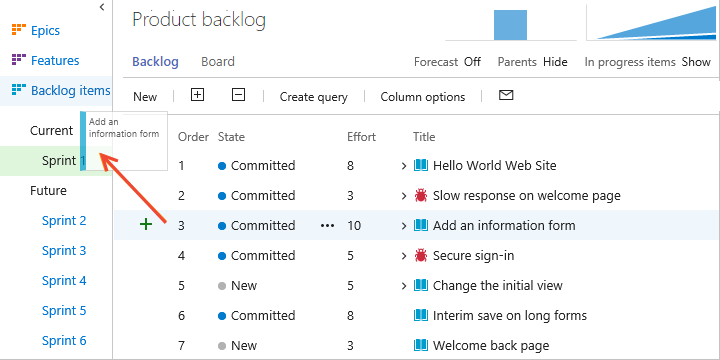This screenshot has width=720, height=360.
Task: Click the bug icon for Secure sign-in
Action: (x=421, y=255)
